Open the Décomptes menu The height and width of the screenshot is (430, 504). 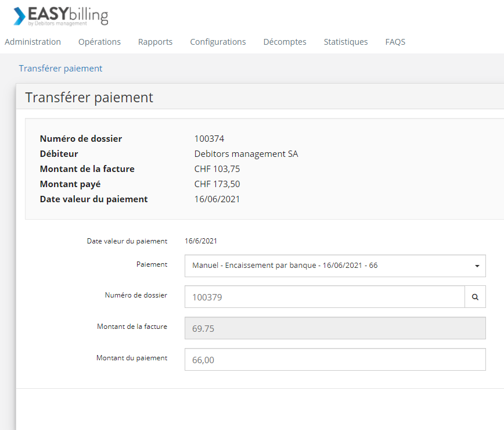tap(285, 42)
